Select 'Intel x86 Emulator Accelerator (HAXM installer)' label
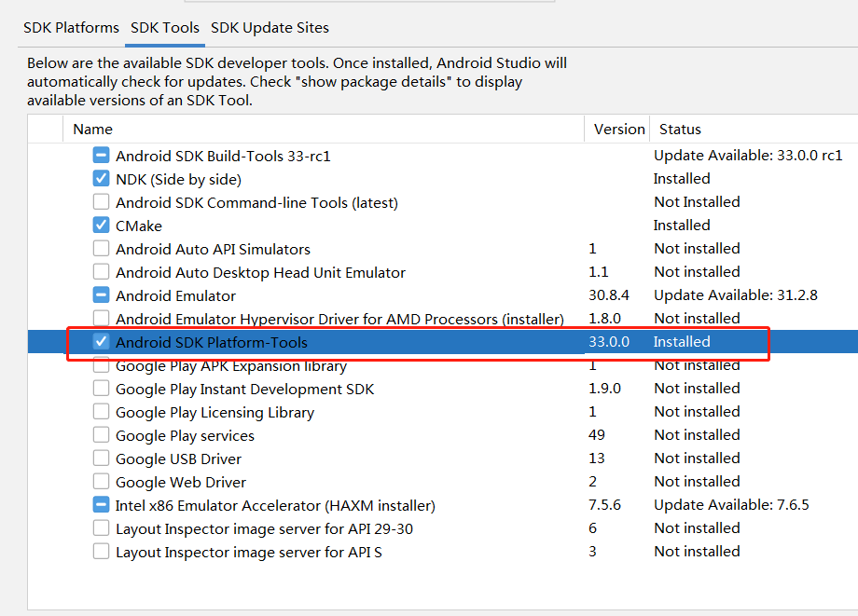The width and height of the screenshot is (858, 616). tap(275, 506)
